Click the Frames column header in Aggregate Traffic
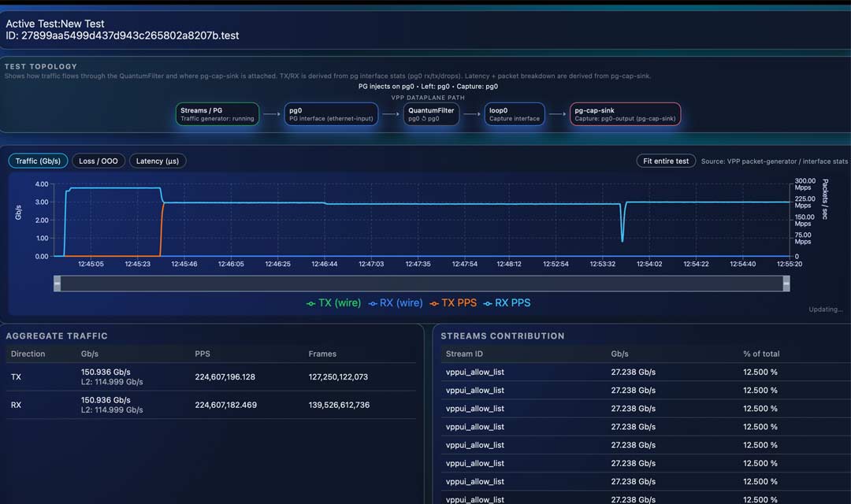The image size is (851, 504). coord(322,354)
